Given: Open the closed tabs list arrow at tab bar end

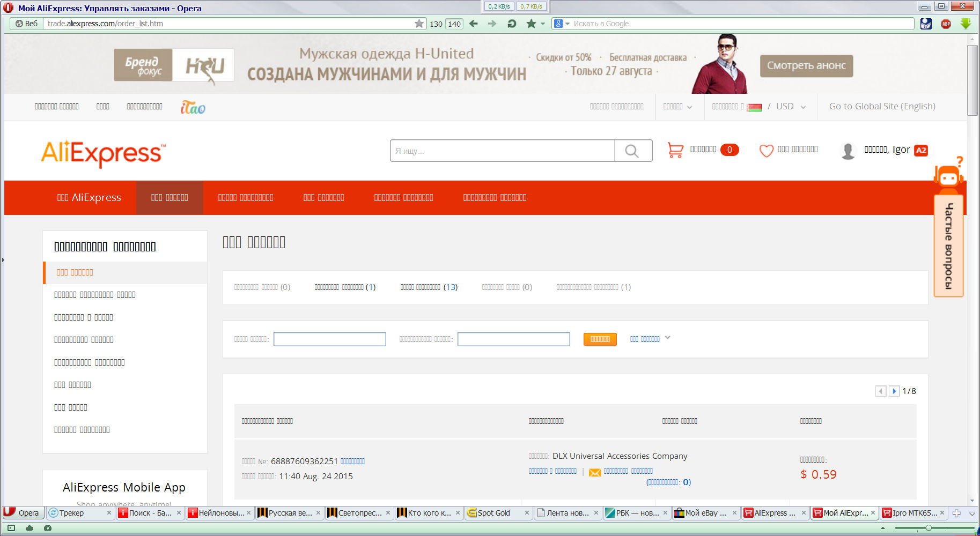Looking at the screenshot, I should 971,513.
